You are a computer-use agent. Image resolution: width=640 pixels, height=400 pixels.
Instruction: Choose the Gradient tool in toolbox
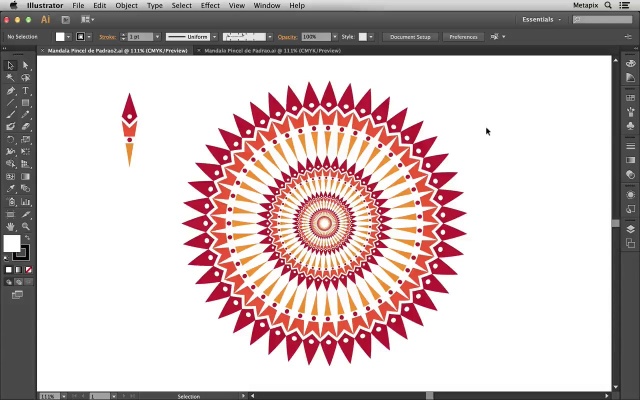[x=25, y=177]
